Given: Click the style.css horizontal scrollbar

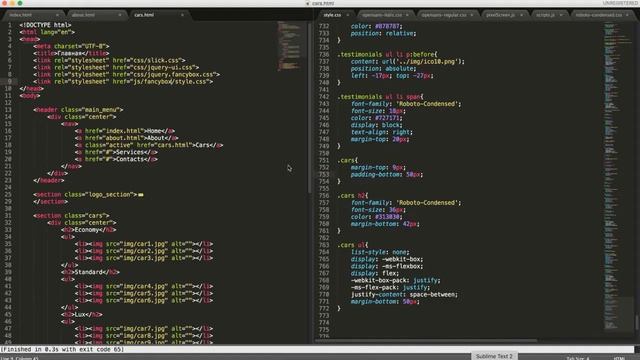Looking at the screenshot, I should click(427, 340).
